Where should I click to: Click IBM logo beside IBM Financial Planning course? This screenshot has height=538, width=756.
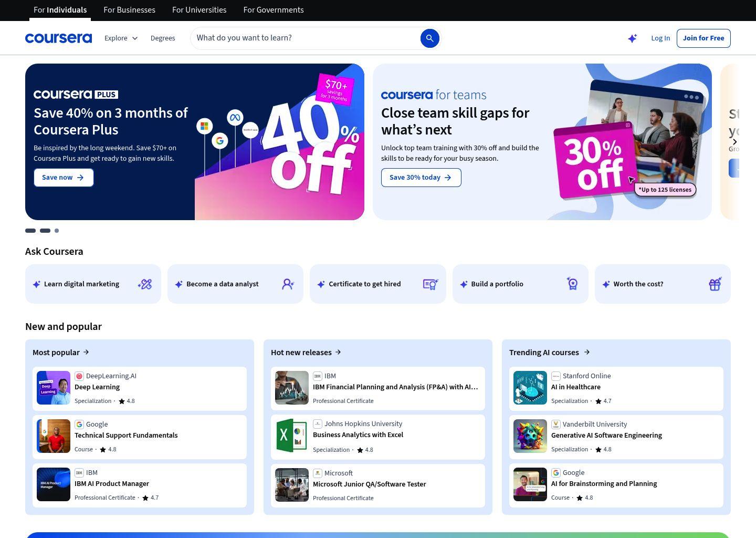(318, 376)
